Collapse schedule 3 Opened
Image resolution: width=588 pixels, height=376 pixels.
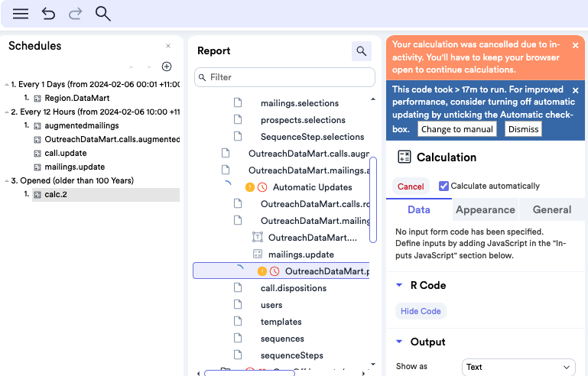coord(7,181)
